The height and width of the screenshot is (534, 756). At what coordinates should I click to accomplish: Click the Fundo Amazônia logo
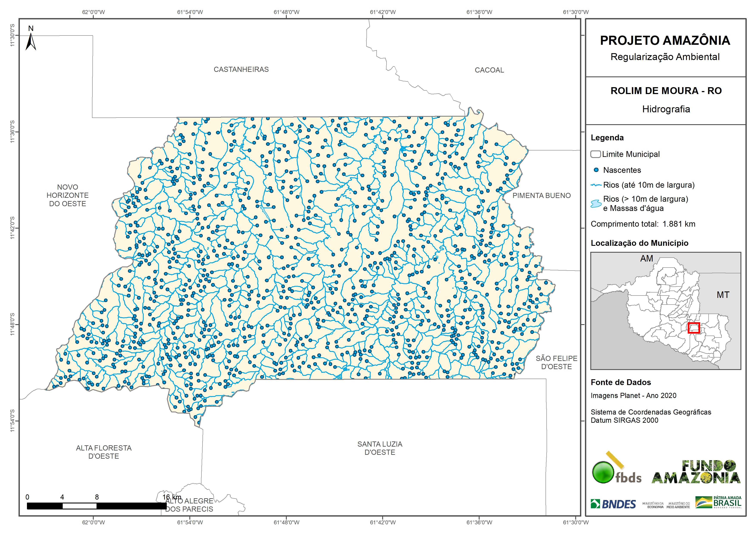click(x=696, y=472)
